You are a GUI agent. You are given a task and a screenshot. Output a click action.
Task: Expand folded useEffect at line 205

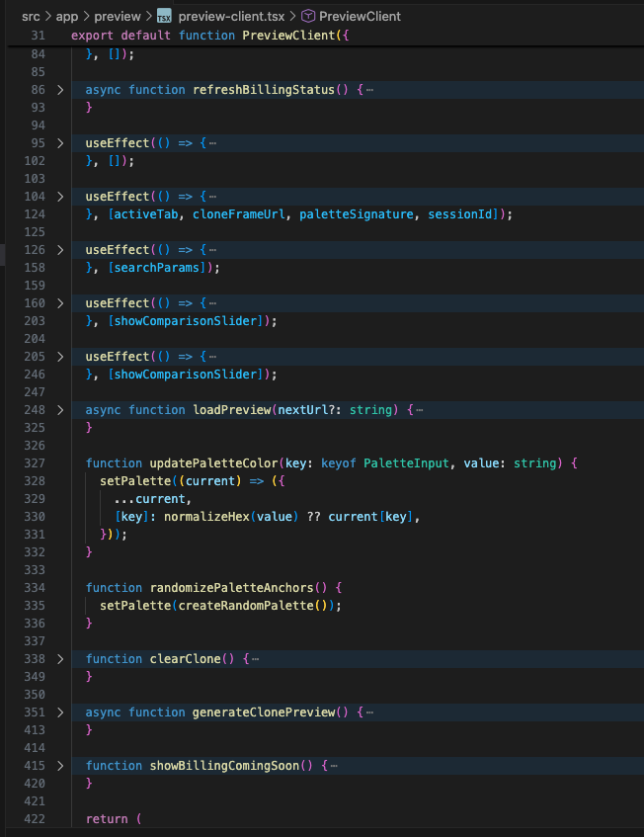[x=60, y=357]
